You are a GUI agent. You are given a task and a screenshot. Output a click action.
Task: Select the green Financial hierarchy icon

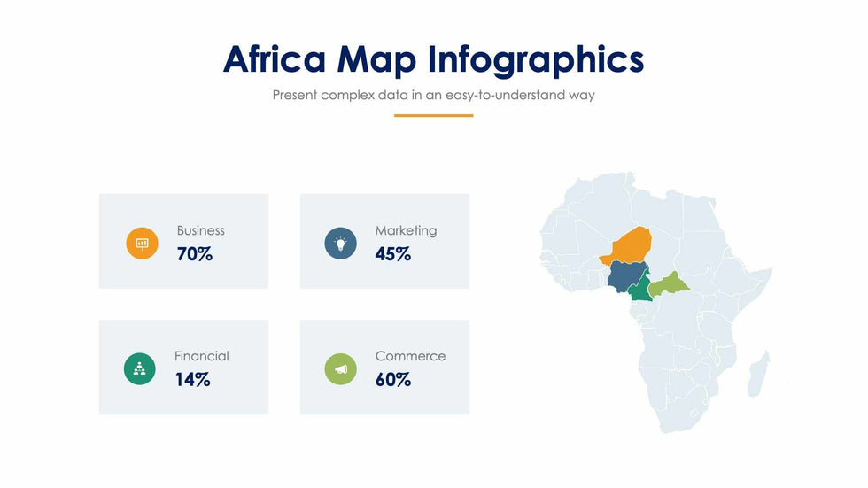139,368
